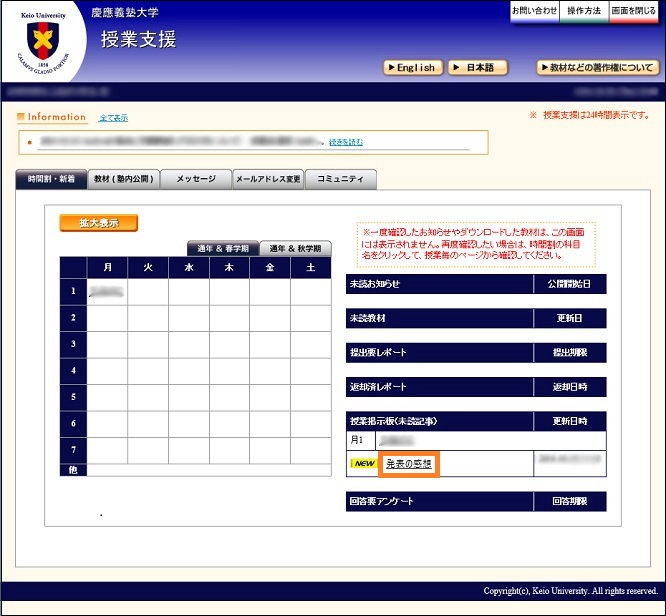Click the yellow NEW badge icon

click(363, 464)
